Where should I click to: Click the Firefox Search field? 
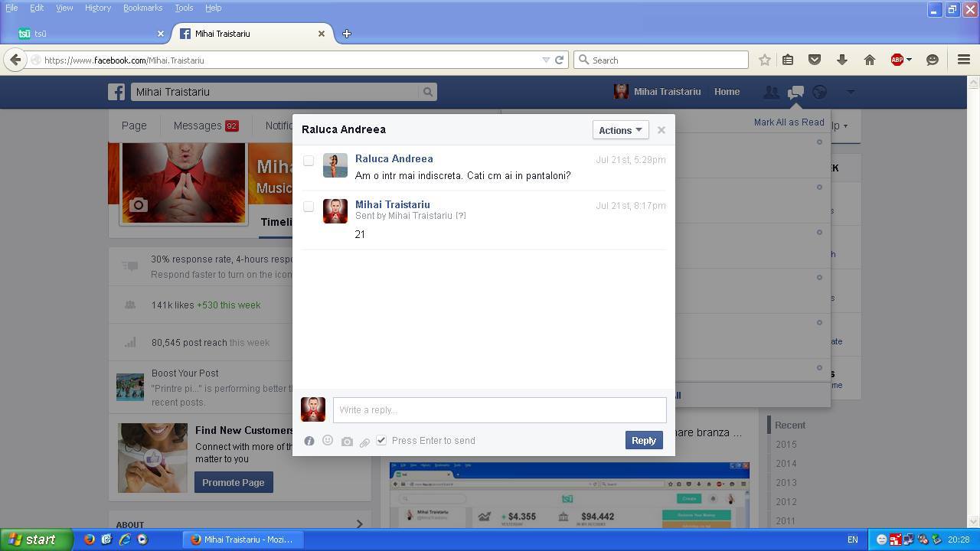click(x=661, y=60)
